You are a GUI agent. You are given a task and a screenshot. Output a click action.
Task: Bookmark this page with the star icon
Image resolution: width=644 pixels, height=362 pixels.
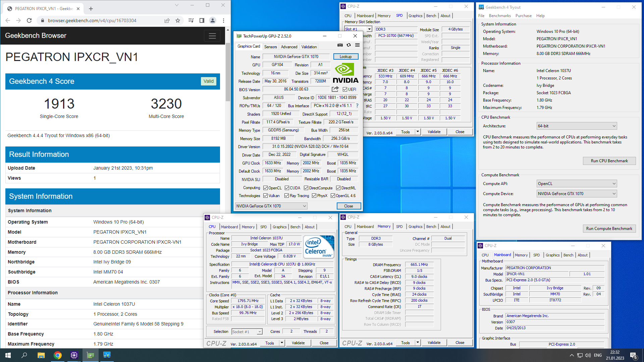[x=178, y=20]
